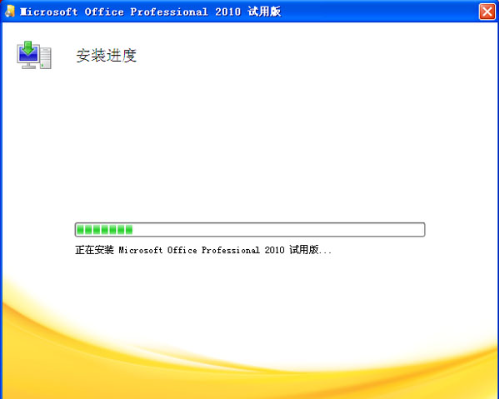Click the computer install download icon
This screenshot has width=499, height=399.
(x=34, y=55)
